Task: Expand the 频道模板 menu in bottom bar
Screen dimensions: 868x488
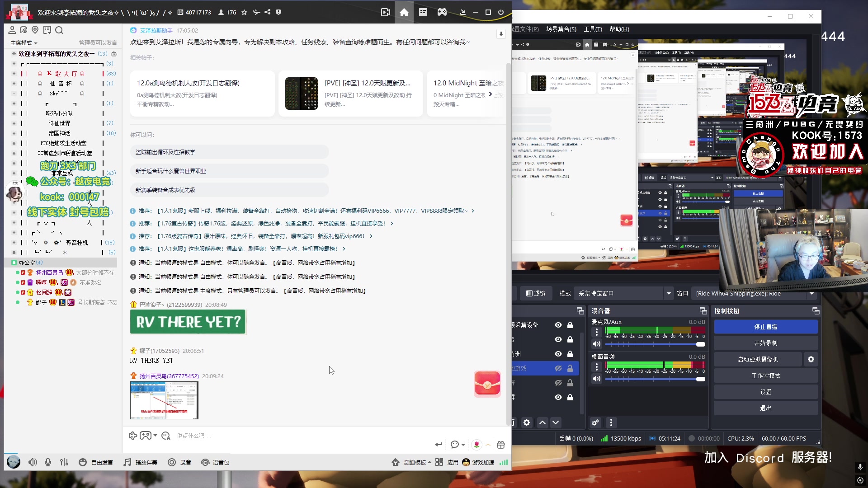Action: click(x=415, y=462)
